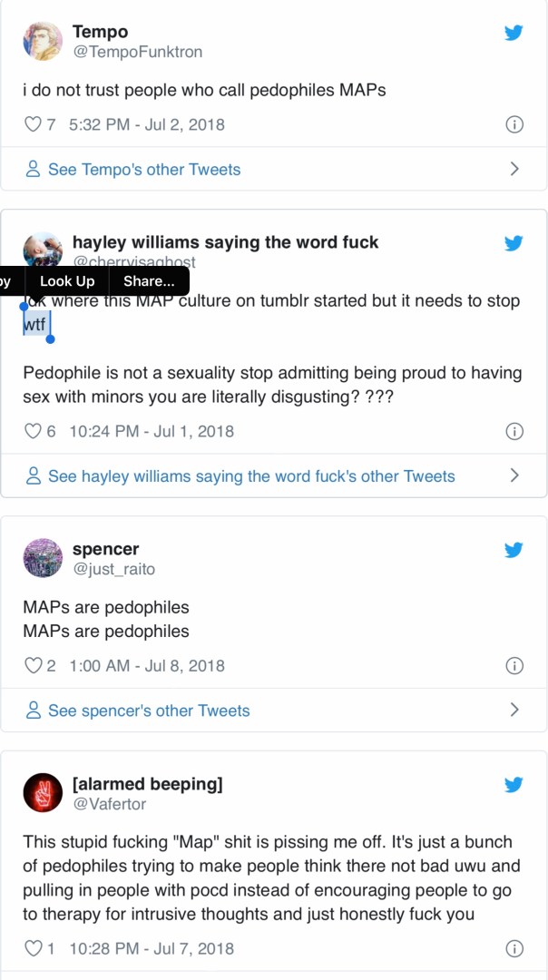Screen dimensions: 548x980
Task: Expand the chevron in hayley williams' other Tweets row
Action: pyautogui.click(x=514, y=475)
